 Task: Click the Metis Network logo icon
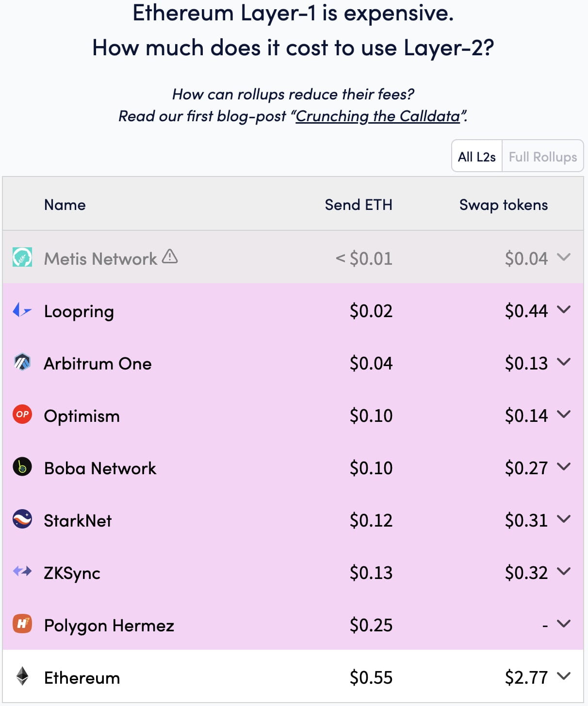(x=22, y=257)
